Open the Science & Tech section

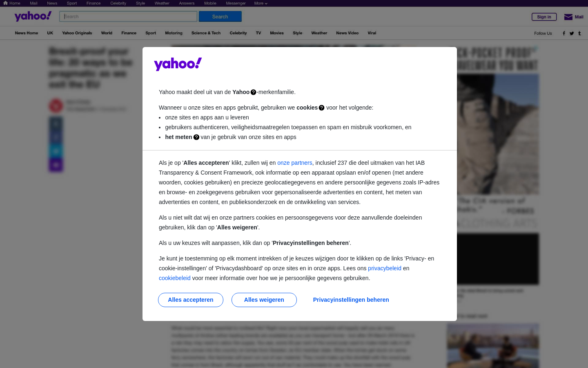coord(206,33)
